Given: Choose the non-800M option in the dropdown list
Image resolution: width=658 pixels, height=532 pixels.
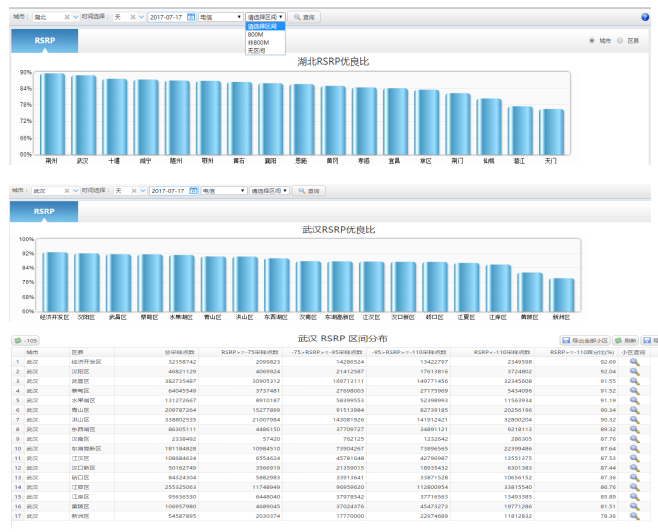Looking at the screenshot, I should point(265,43).
